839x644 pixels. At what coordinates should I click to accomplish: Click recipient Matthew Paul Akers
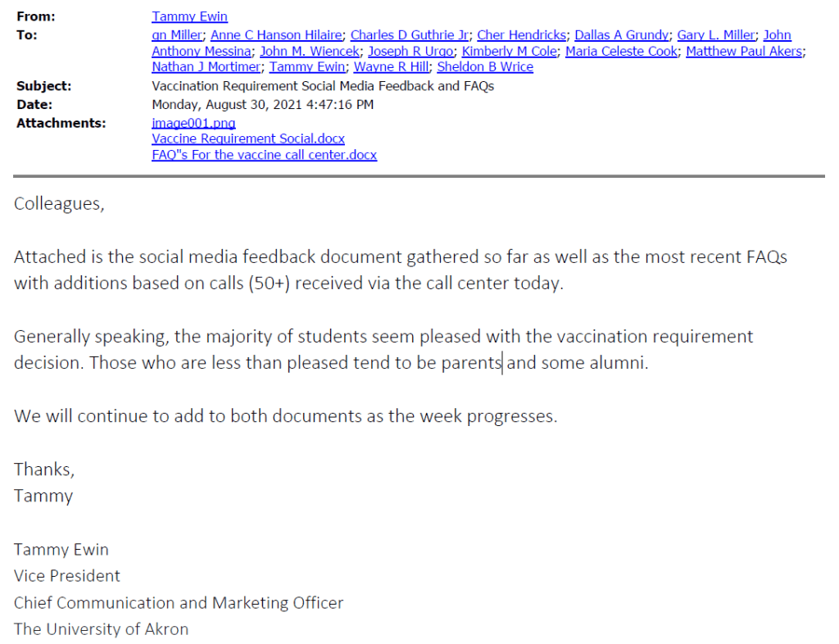pos(745,51)
